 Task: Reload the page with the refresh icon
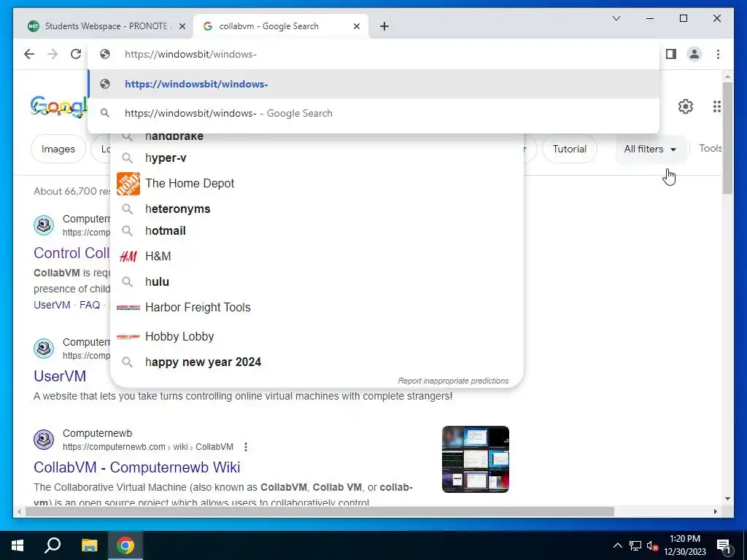(x=76, y=54)
